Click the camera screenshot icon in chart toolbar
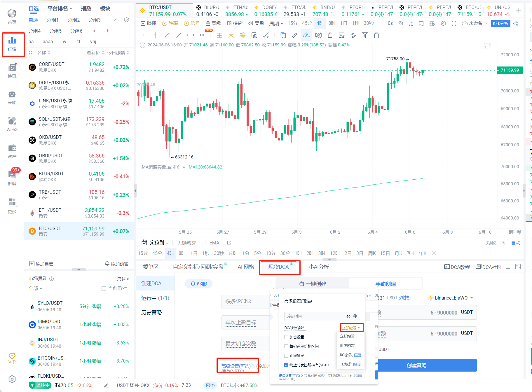Viewport: 532px width, 392px height. [400, 23]
